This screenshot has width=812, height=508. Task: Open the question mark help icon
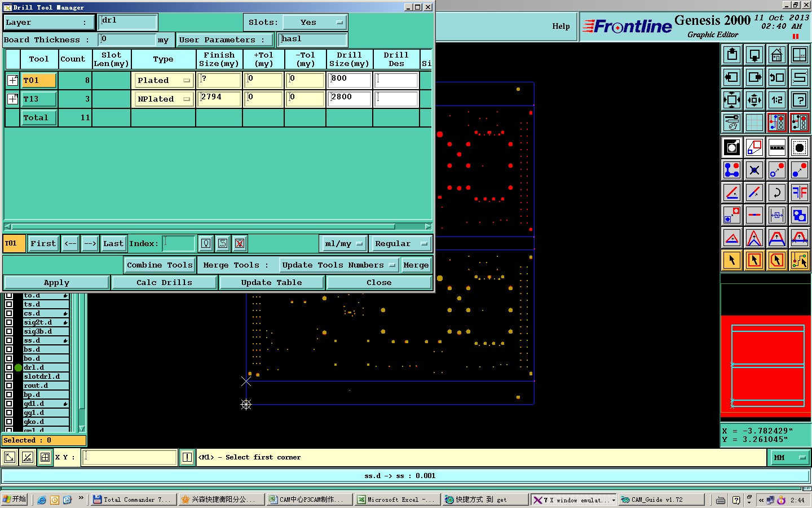(x=799, y=100)
